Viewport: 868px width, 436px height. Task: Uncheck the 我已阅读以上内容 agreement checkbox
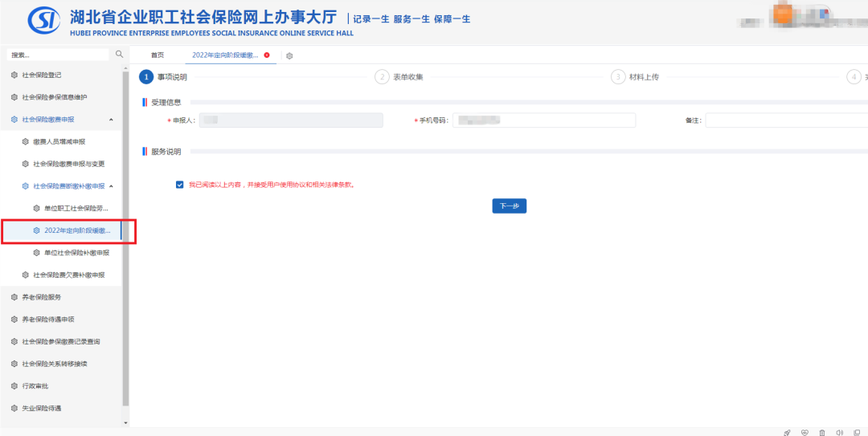[x=179, y=184]
